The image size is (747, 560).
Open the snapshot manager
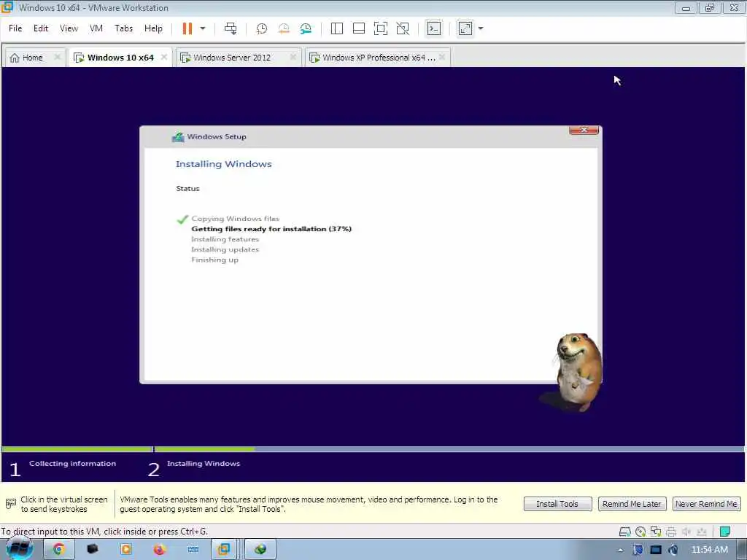pos(306,28)
